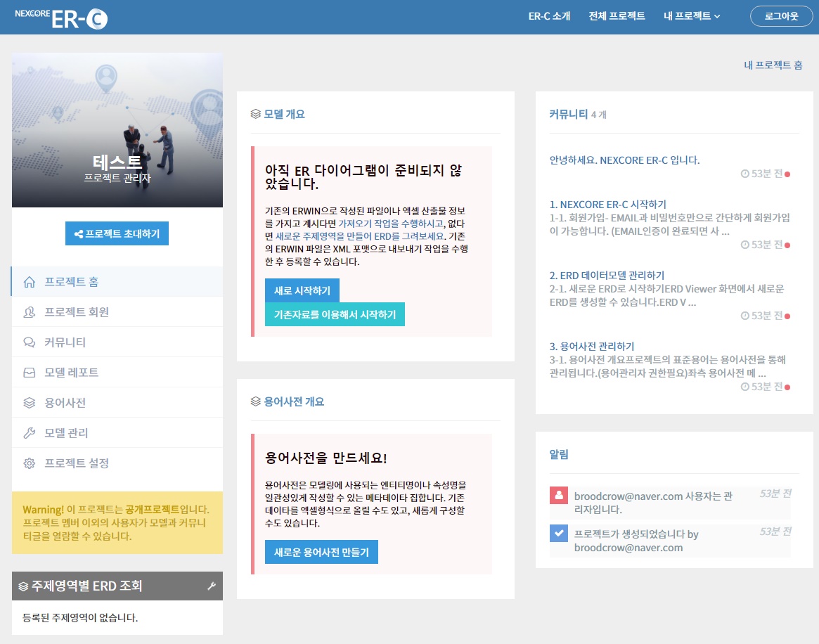Image resolution: width=819 pixels, height=644 pixels.
Task: Open the 2. ERD 데이터모델 관리하기 post
Action: tap(607, 276)
